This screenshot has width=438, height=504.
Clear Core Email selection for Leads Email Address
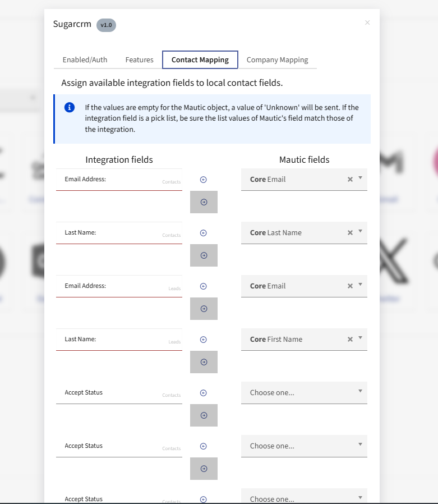click(350, 286)
